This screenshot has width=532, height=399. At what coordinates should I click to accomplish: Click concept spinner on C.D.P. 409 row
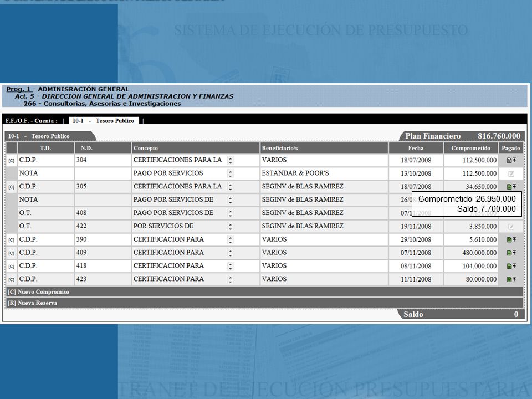click(x=231, y=253)
